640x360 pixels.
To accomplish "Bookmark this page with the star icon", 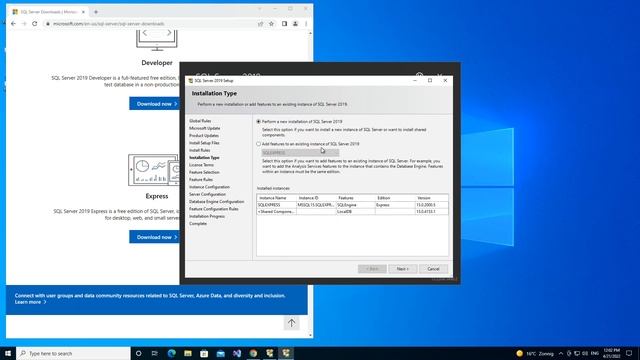I will 271,24.
